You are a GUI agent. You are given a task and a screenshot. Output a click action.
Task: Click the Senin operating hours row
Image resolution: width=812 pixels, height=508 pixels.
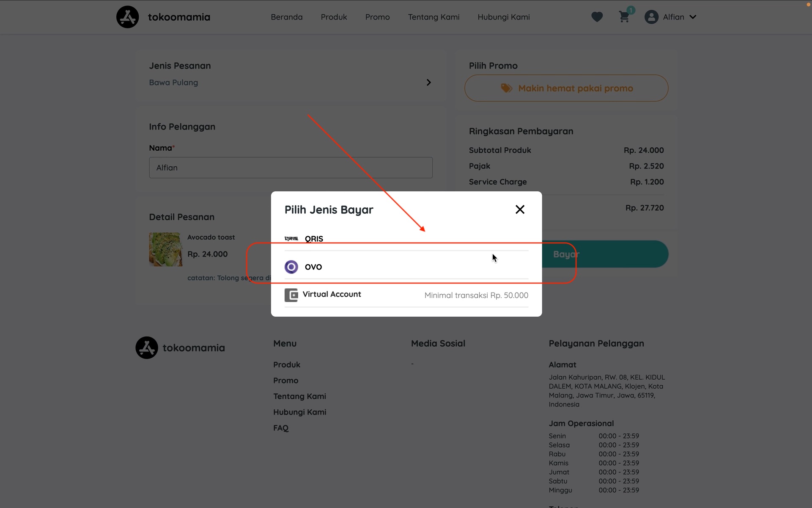point(594,436)
